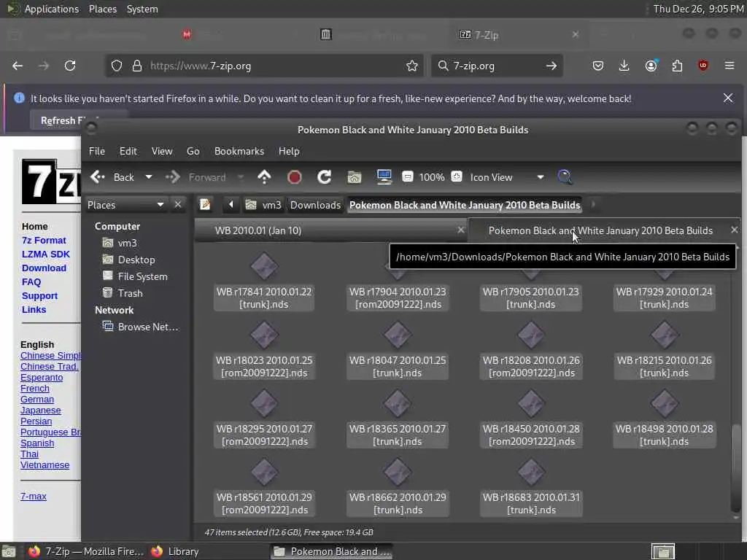Open the Icon View mode dropdown

click(x=507, y=177)
